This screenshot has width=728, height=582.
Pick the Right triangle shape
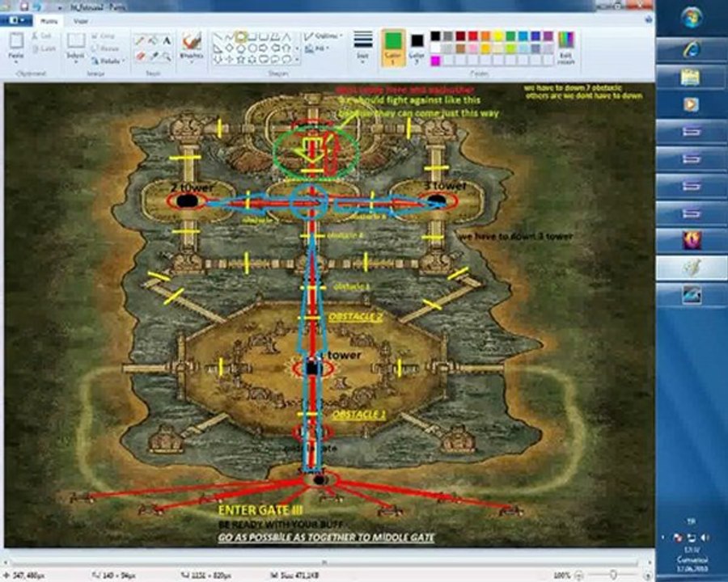point(217,48)
